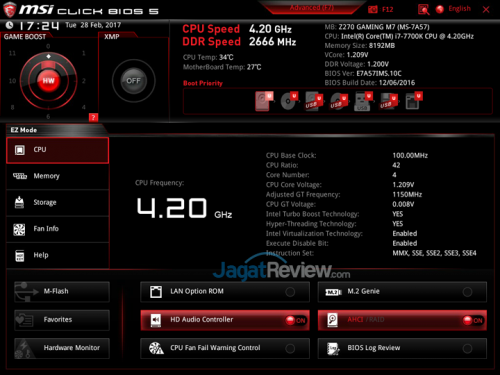Open the Fan Info tab

pyautogui.click(x=58, y=229)
